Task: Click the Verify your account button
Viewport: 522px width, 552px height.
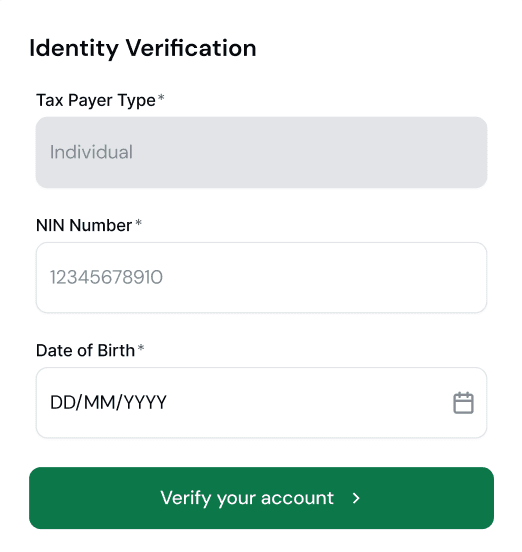Action: click(261, 498)
